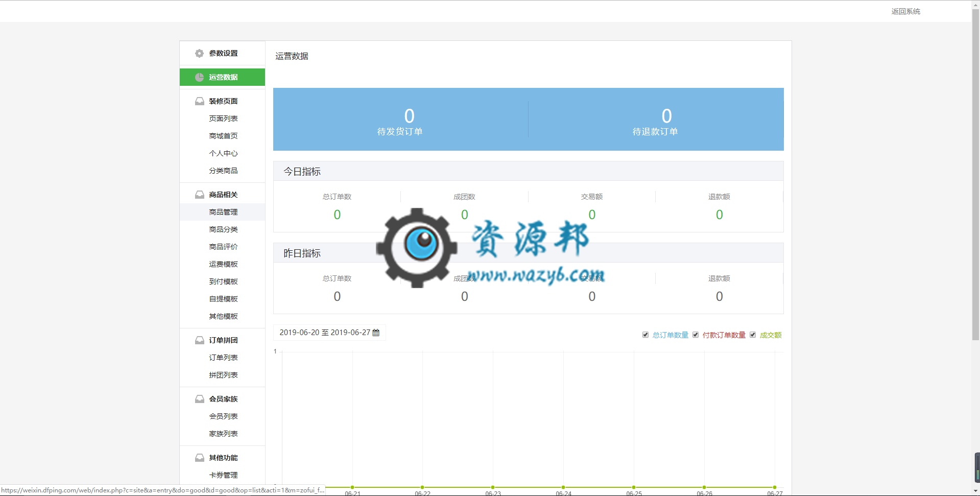Click the date range 2019-06-20 至 2019-06-27 field

tap(329, 333)
